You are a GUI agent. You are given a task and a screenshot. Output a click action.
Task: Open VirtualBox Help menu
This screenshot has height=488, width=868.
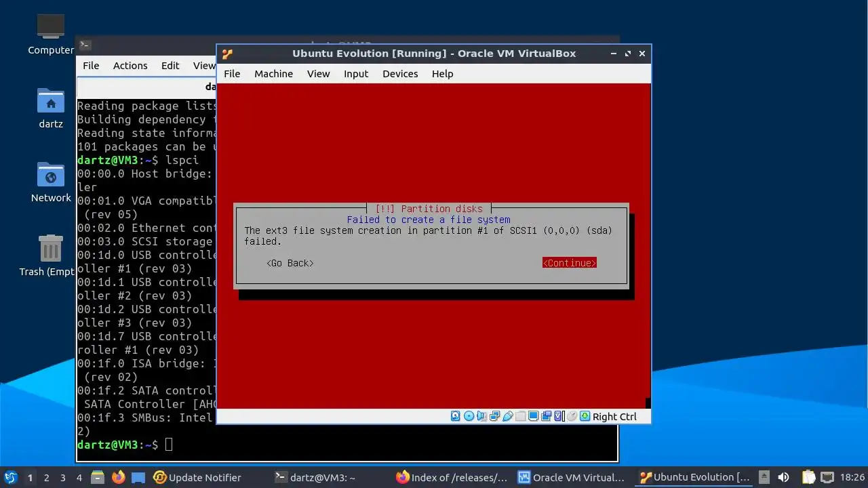pyautogui.click(x=443, y=74)
